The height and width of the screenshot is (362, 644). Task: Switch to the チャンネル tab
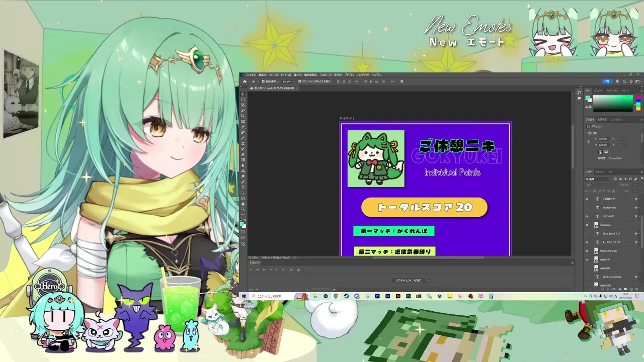coord(600,171)
